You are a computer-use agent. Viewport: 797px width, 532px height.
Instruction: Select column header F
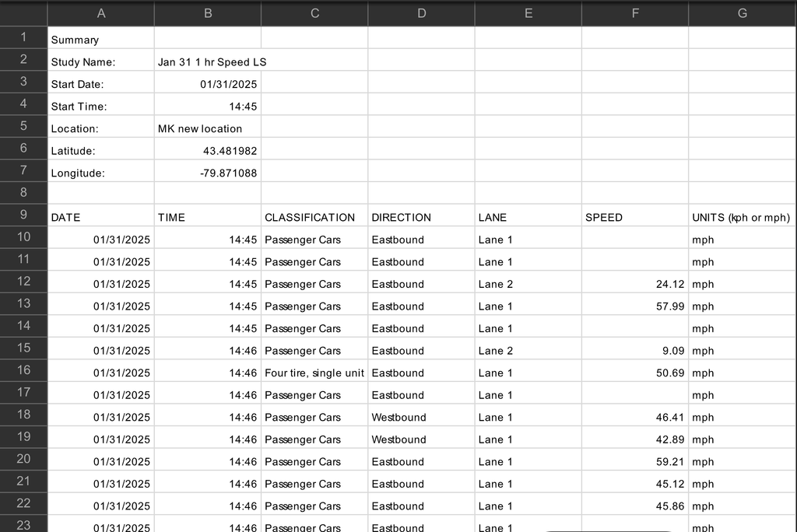(634, 12)
